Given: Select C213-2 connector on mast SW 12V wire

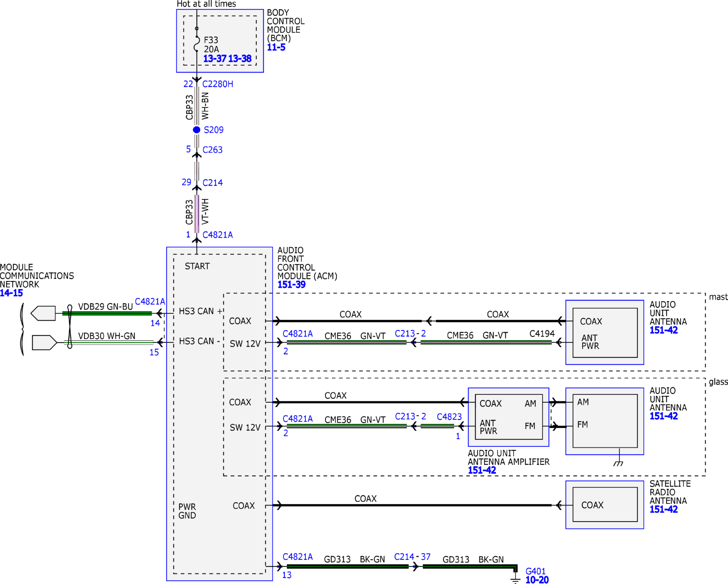Looking at the screenshot, I should pyautogui.click(x=410, y=333).
